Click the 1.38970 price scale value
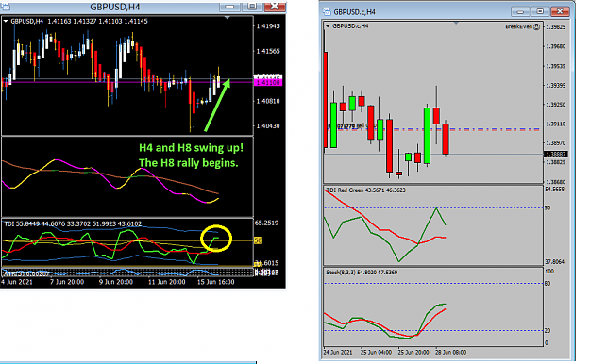This screenshot has height=364, width=590. [x=556, y=143]
